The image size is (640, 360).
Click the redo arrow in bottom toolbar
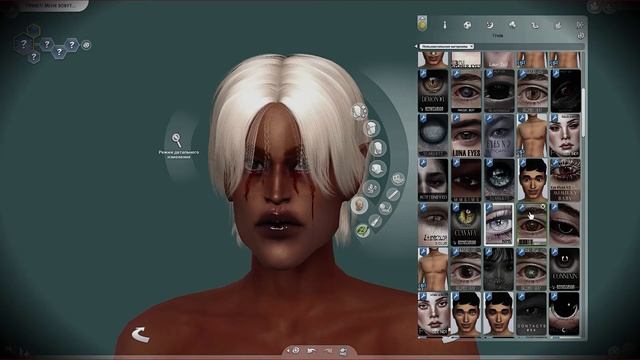coord(328,350)
